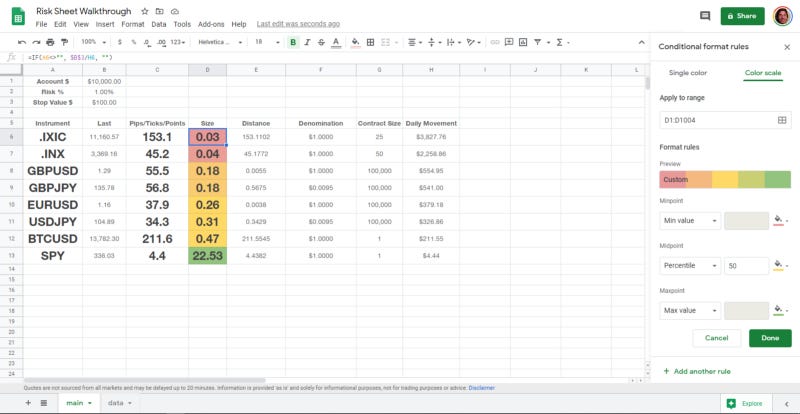The width and height of the screenshot is (800, 414).
Task: Open the Insert menu
Action: (105, 24)
